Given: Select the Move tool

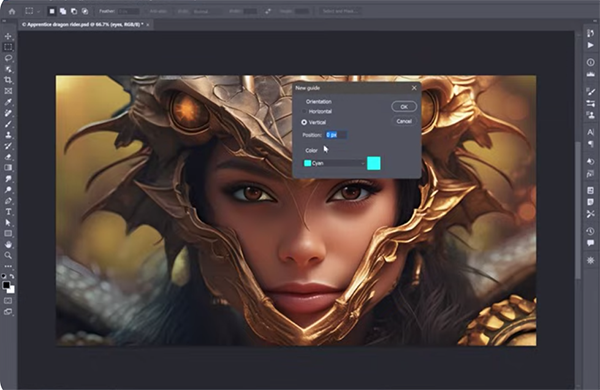Looking at the screenshot, I should [8, 36].
